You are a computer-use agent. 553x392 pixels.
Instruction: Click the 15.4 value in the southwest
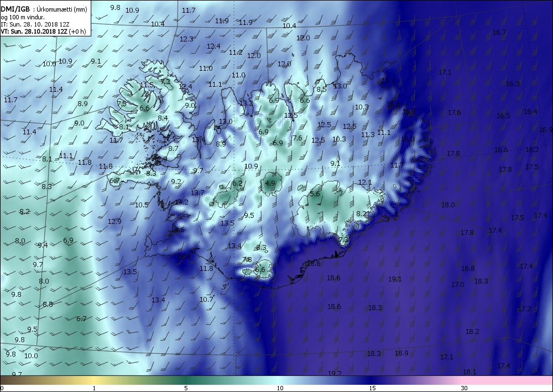point(184,257)
